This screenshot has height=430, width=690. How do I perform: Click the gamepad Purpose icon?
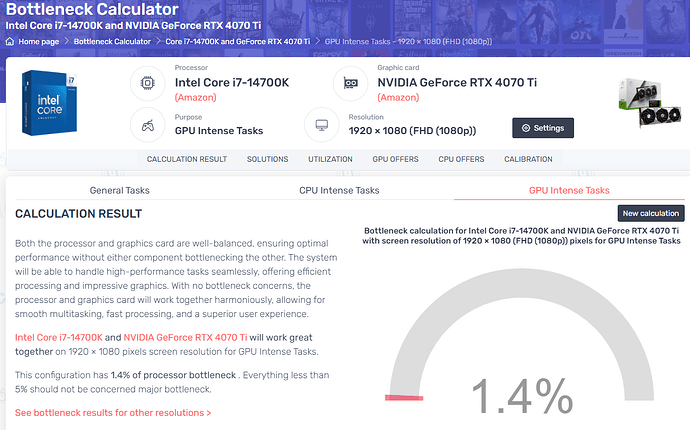point(147,125)
